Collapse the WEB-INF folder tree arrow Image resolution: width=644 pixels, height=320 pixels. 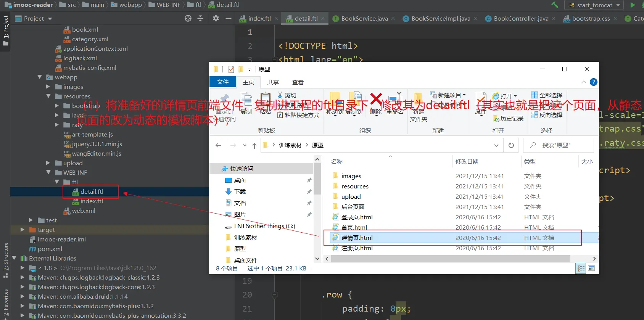[48, 172]
